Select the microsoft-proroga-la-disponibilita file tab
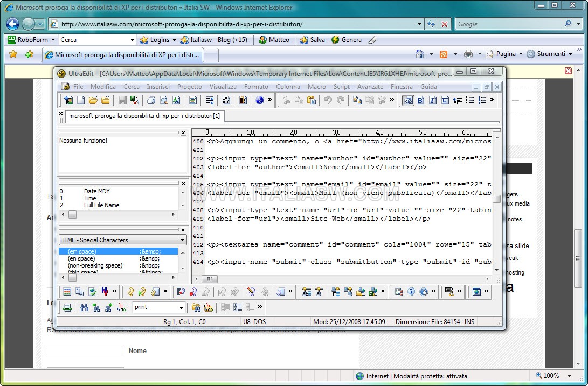 [x=144, y=116]
